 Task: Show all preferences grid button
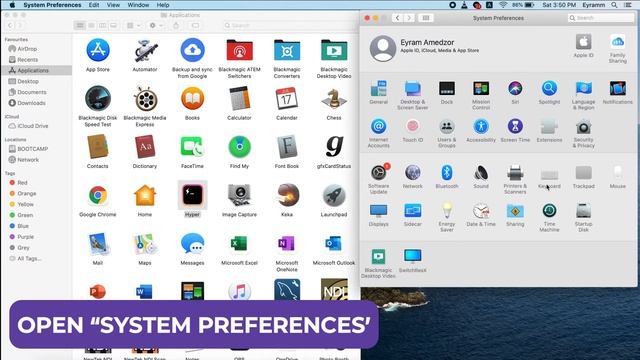(x=425, y=18)
